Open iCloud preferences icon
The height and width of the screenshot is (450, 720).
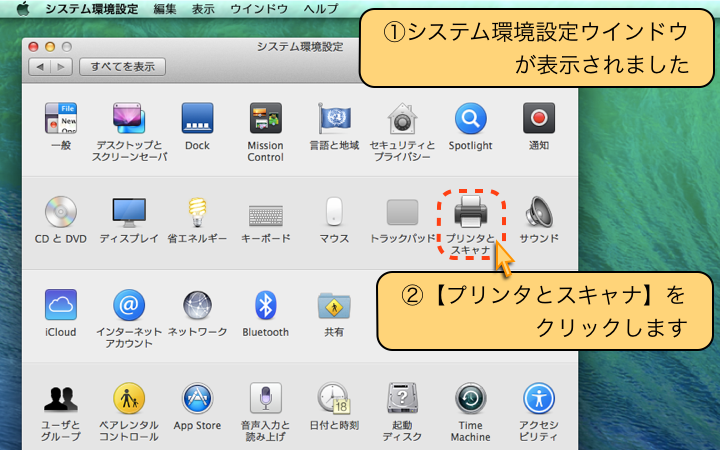61,305
